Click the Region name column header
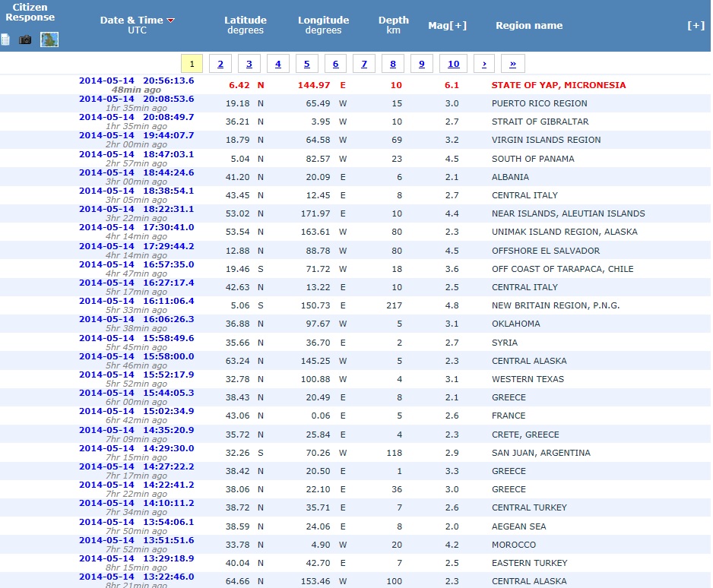This screenshot has width=713, height=588. (x=529, y=25)
